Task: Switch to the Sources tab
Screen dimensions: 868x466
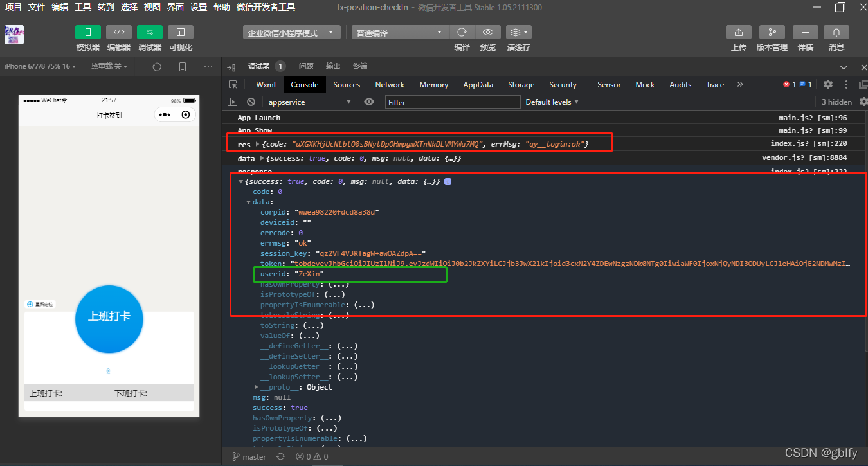Action: tap(347, 84)
